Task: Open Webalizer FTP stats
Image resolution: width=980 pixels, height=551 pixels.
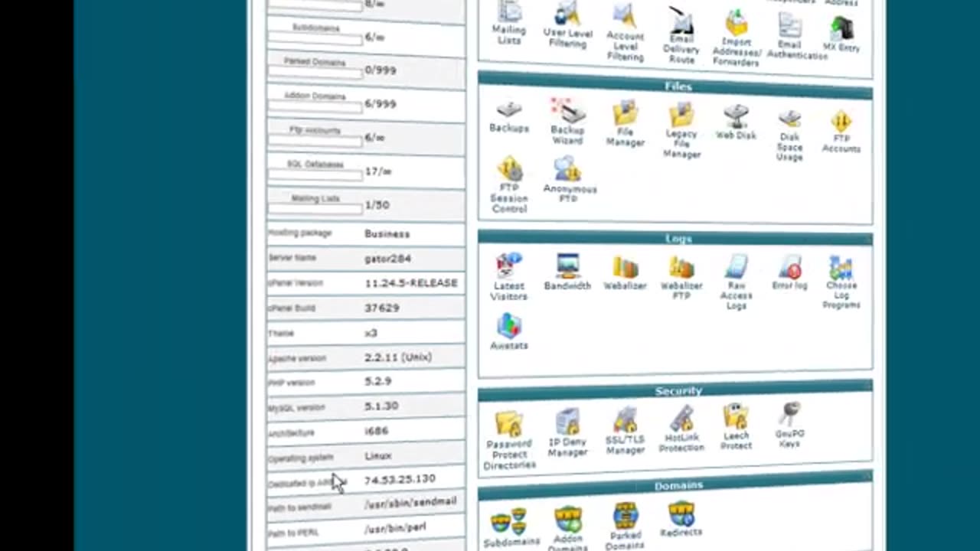Action: tap(681, 278)
